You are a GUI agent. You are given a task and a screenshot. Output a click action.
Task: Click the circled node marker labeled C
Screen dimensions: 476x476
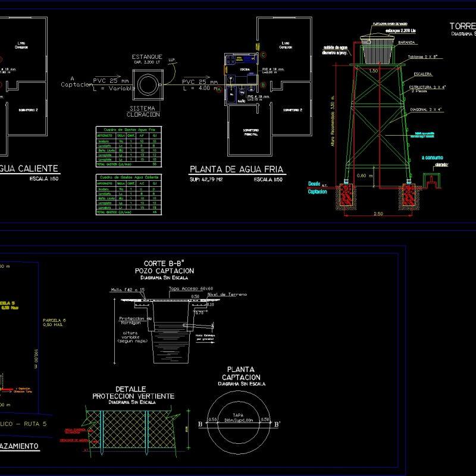tap(263, 54)
